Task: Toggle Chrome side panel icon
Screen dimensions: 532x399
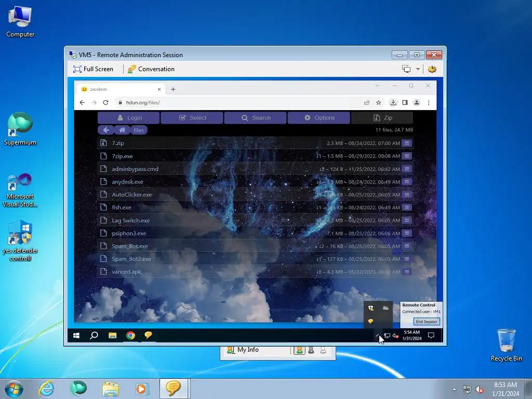Action: [405, 102]
